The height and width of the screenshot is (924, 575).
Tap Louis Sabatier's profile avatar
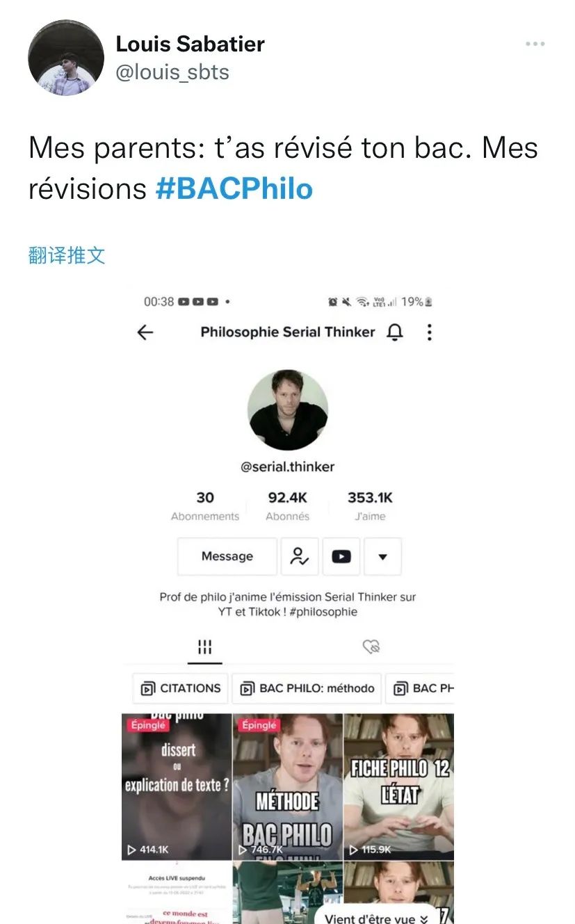coord(66,58)
